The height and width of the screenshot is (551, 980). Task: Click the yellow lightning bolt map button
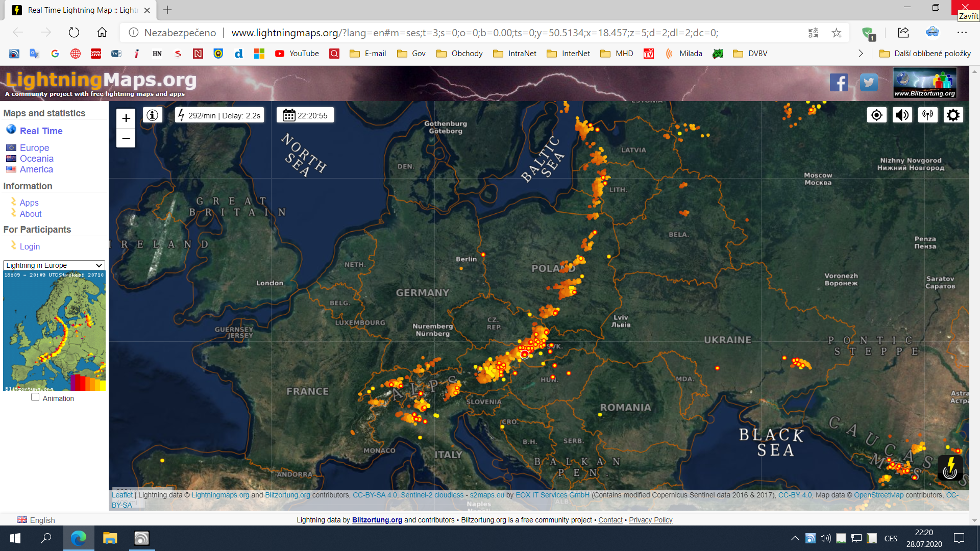(x=950, y=467)
